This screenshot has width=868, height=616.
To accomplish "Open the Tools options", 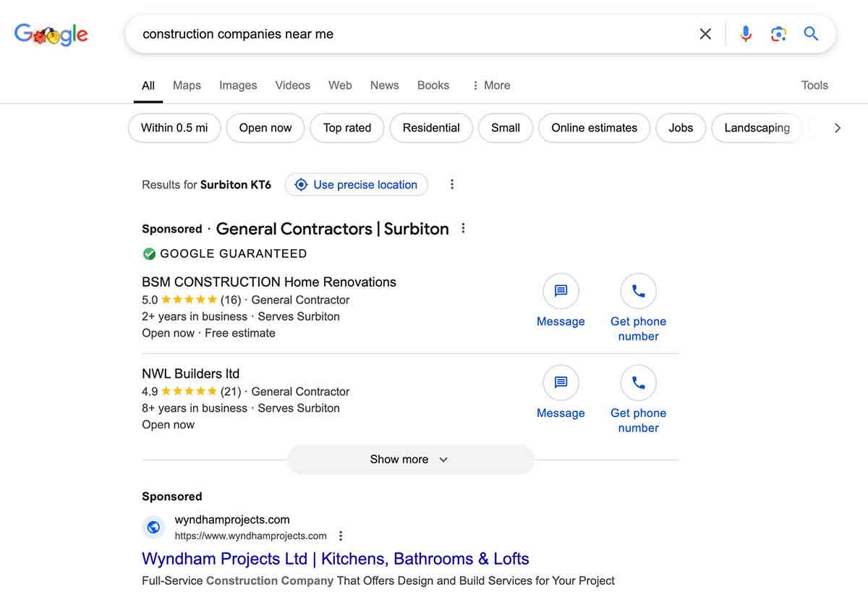I will click(x=814, y=85).
